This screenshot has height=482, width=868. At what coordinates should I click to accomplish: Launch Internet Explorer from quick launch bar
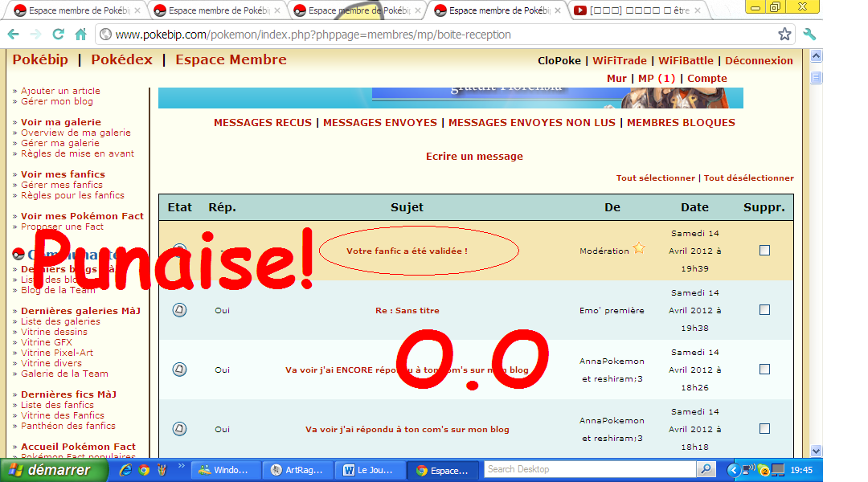coord(126,470)
